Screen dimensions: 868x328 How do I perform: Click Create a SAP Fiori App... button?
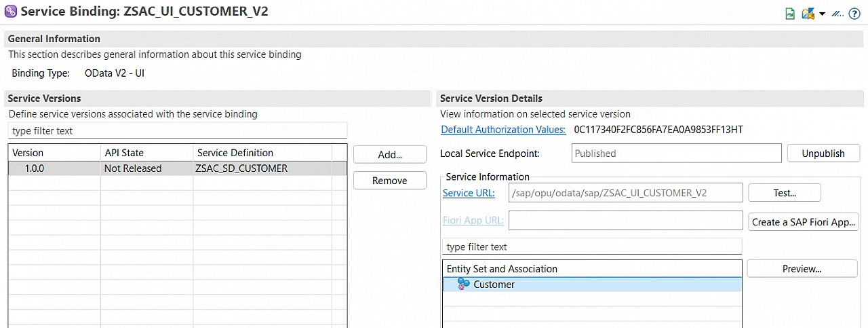804,221
